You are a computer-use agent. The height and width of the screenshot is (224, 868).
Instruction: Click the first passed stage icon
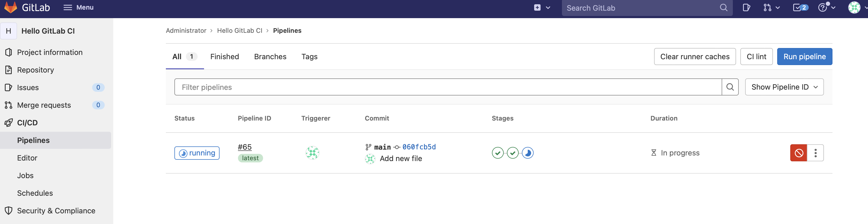[497, 153]
